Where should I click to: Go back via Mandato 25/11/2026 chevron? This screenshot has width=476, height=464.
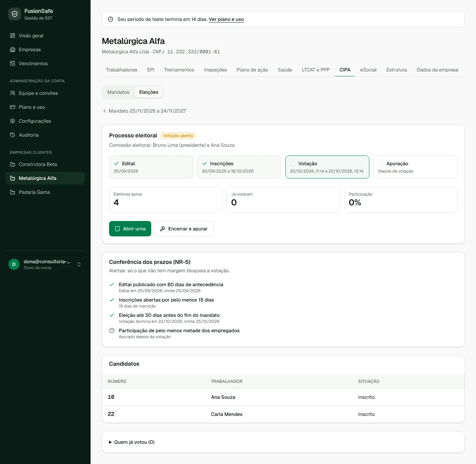point(105,111)
